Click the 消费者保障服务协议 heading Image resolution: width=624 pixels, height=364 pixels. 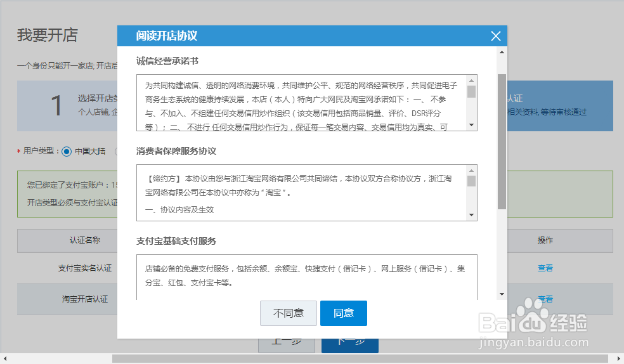coord(176,151)
